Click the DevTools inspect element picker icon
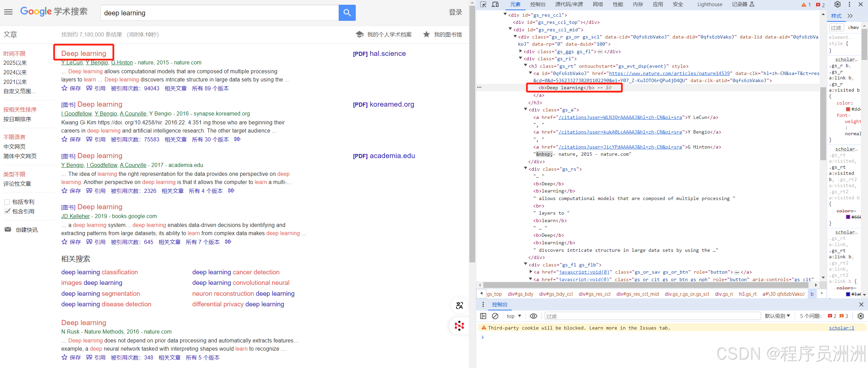The image size is (868, 368). tap(483, 4)
